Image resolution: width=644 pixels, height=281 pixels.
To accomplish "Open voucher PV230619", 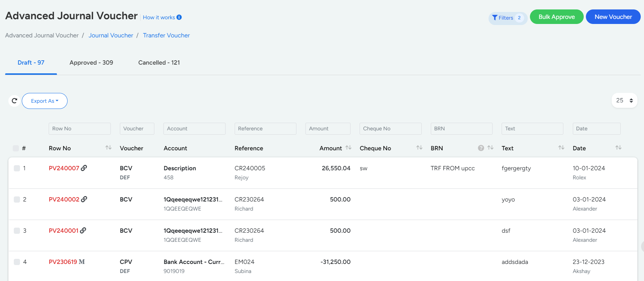I will (x=63, y=262).
